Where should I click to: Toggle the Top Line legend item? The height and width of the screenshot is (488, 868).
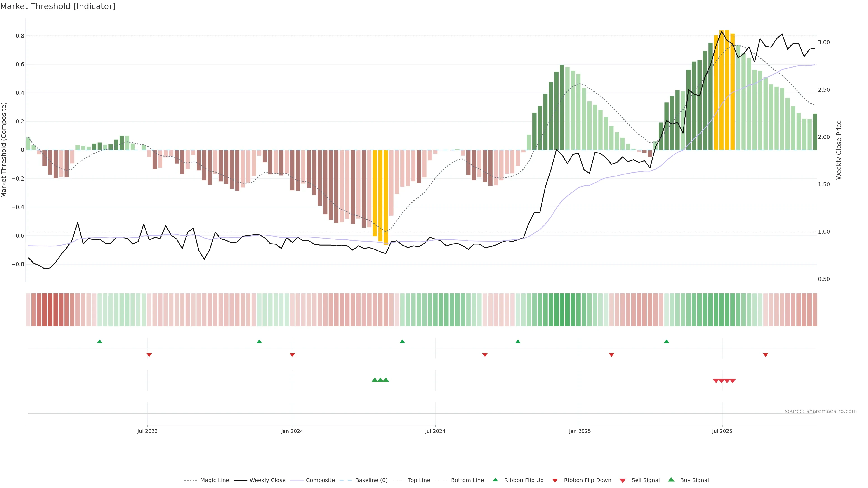tap(419, 480)
